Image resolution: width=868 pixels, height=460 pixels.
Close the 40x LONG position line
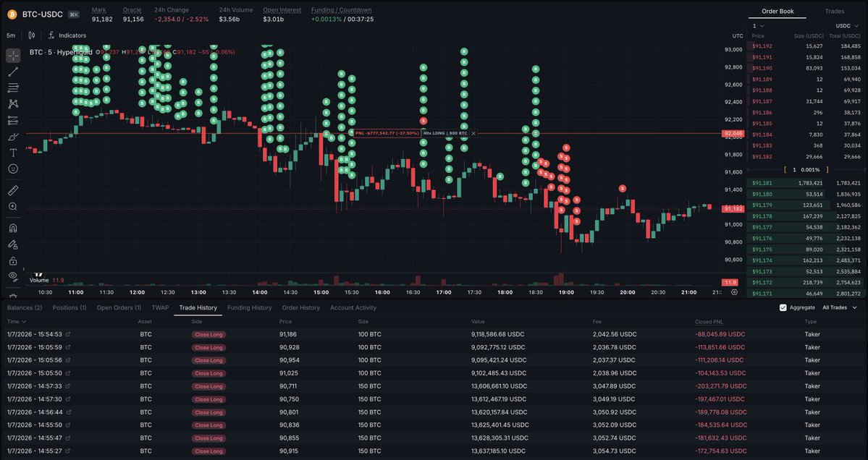473,133
